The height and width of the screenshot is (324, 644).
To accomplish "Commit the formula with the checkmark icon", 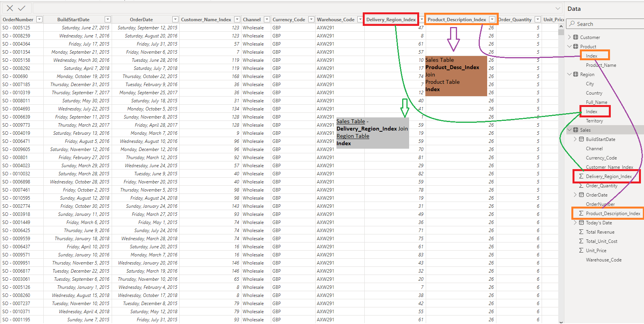I will point(22,8).
